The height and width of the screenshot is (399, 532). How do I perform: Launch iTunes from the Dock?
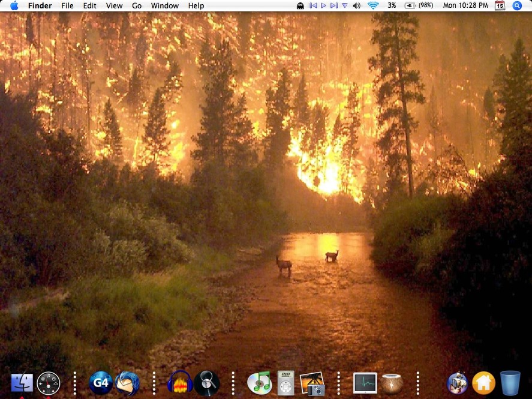[260, 383]
